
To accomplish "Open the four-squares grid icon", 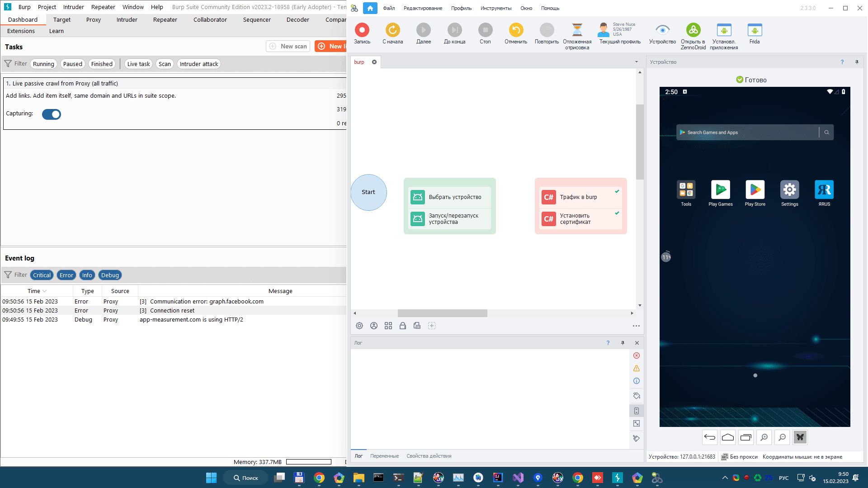I will (x=388, y=326).
